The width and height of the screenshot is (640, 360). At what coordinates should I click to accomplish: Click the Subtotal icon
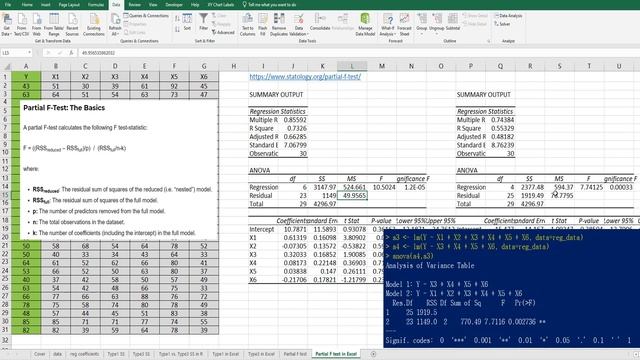(x=453, y=22)
